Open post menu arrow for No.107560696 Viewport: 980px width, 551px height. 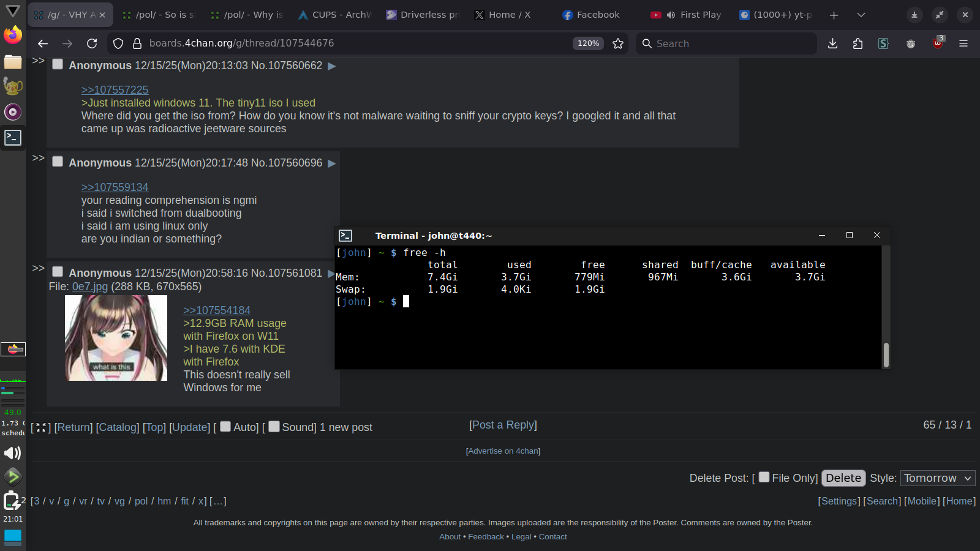click(x=332, y=163)
